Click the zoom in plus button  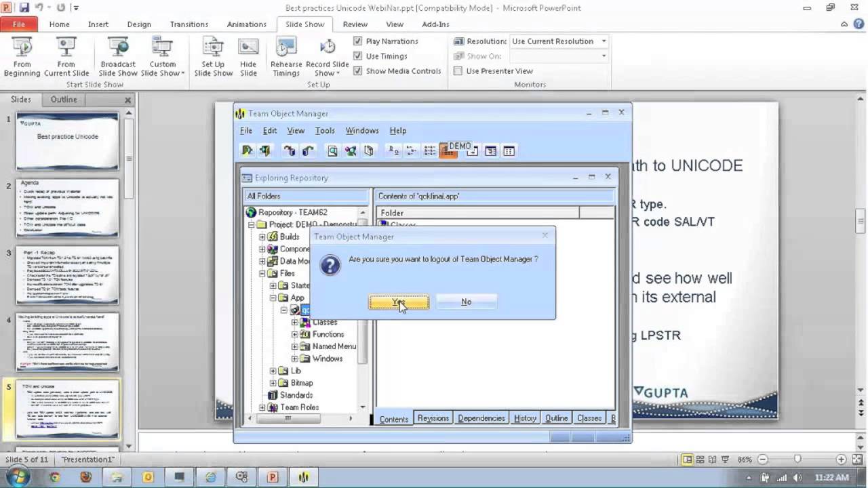pyautogui.click(x=841, y=460)
